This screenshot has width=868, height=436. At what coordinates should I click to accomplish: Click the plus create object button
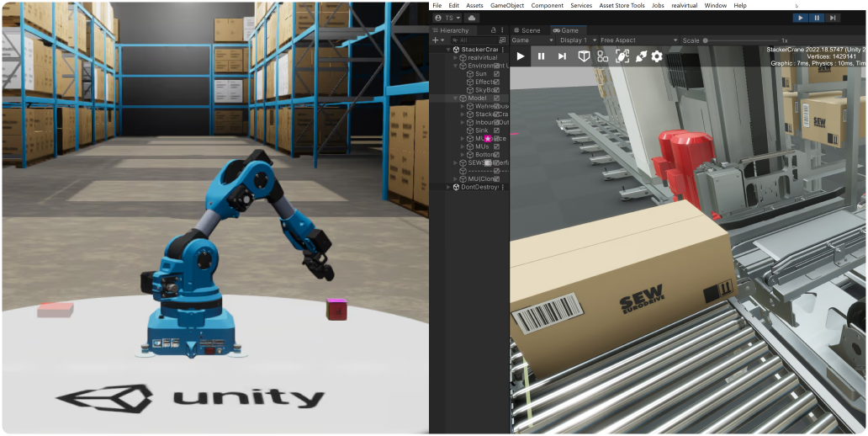click(435, 40)
